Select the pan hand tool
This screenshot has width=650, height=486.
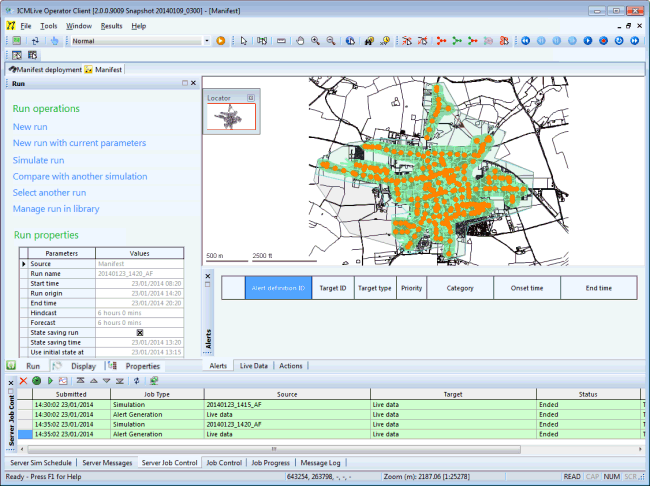click(299, 41)
